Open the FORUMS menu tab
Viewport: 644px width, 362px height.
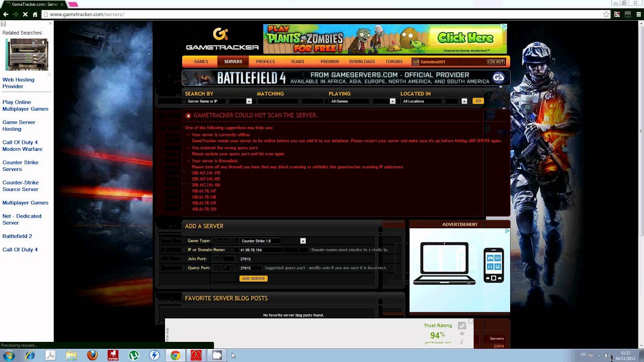point(394,62)
